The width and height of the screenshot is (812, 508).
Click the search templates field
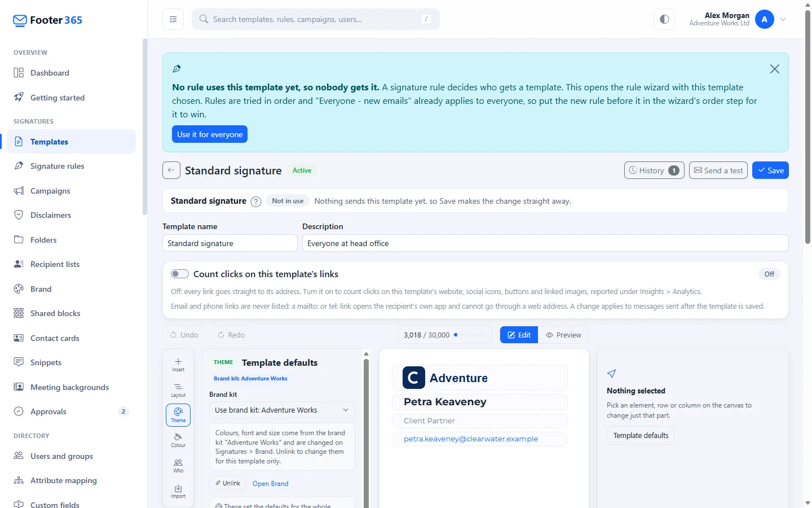tap(316, 19)
